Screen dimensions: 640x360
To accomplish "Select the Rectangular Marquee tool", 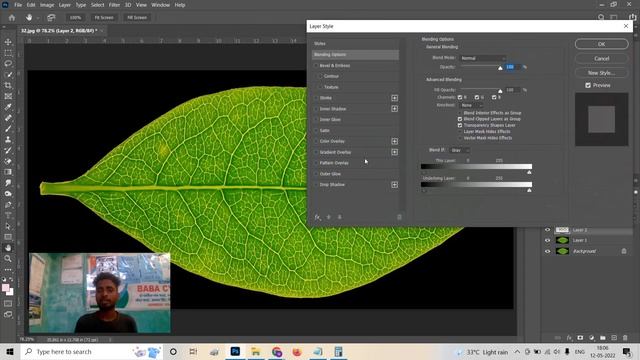I will (x=8, y=53).
